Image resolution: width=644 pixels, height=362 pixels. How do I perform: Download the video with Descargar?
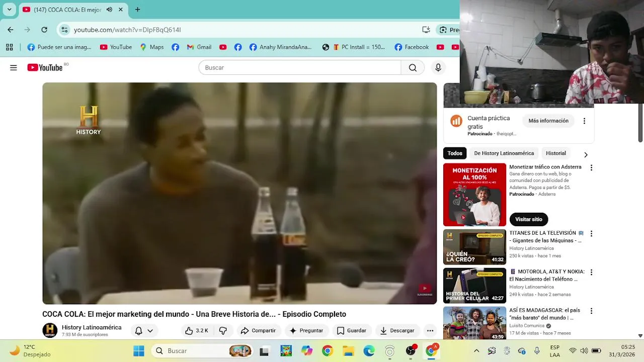pos(397,330)
